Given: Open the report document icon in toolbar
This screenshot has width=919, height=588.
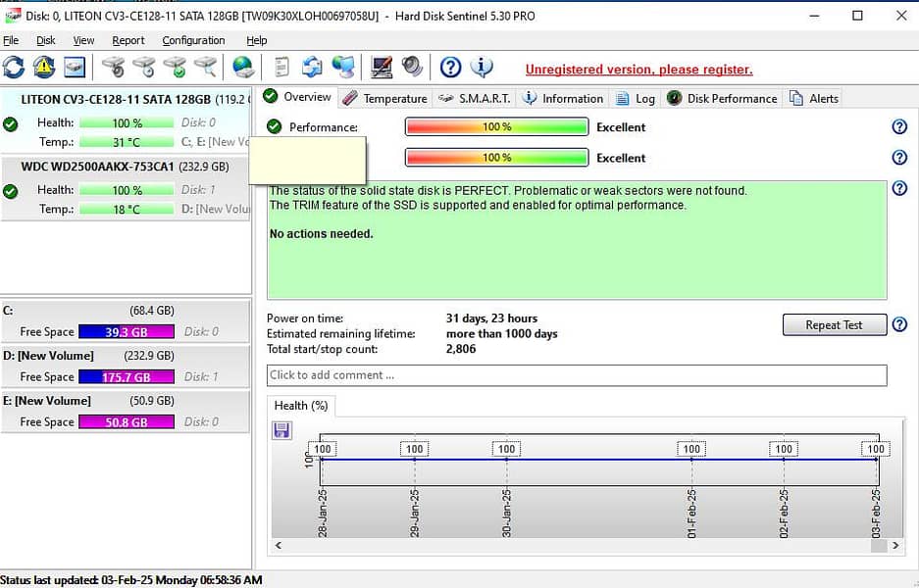Looking at the screenshot, I should pyautogui.click(x=281, y=67).
